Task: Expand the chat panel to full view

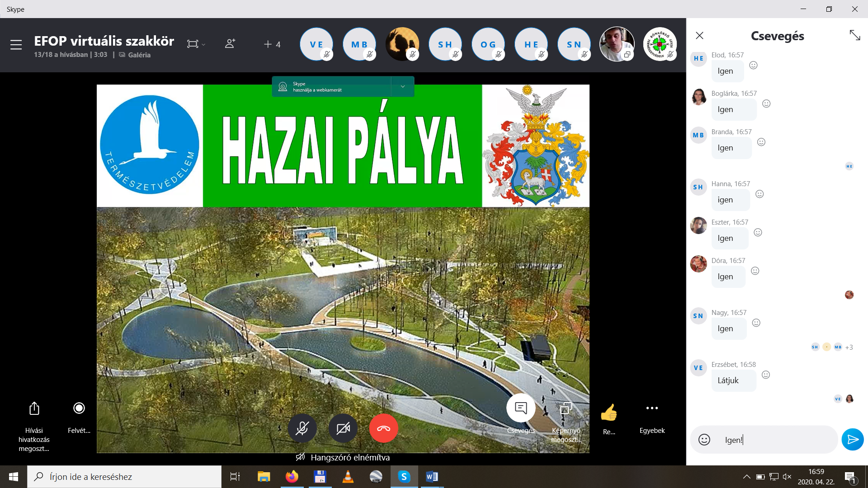Action: tap(854, 35)
